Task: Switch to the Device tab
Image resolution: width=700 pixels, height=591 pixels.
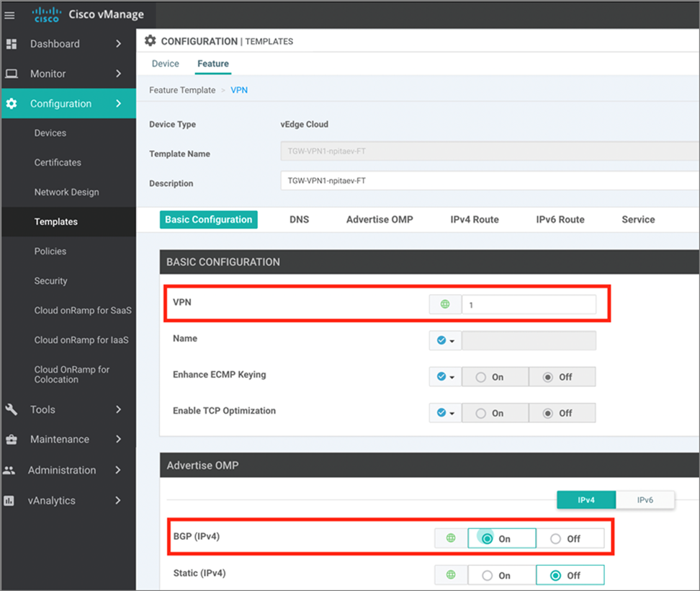Action: [x=165, y=63]
